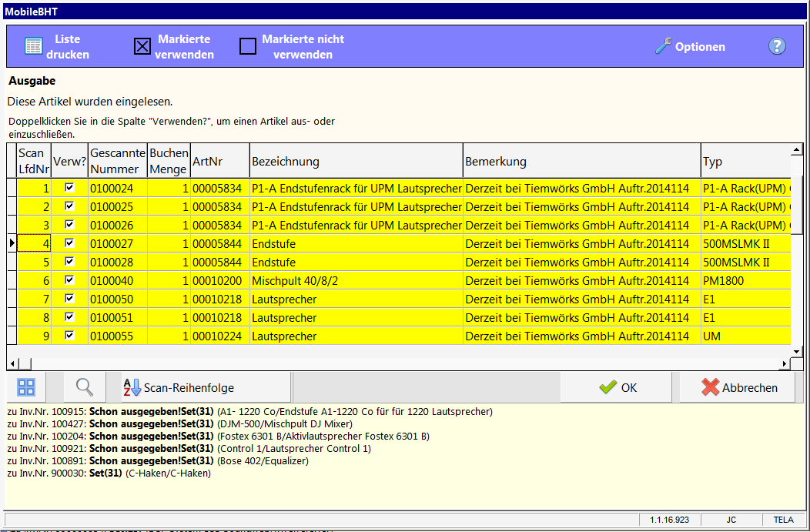
Task: Uncheck Verw? for scanned number 0100028
Action: [x=69, y=261]
